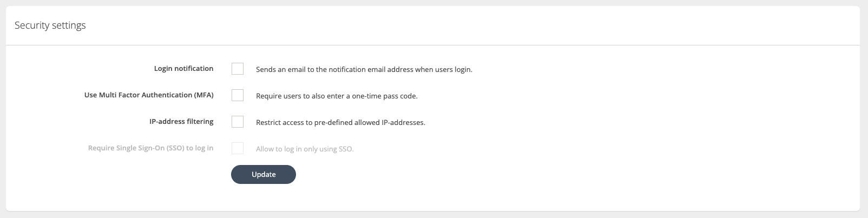Image resolution: width=868 pixels, height=218 pixels.
Task: Click empty white area right of Update button
Action: click(487, 175)
